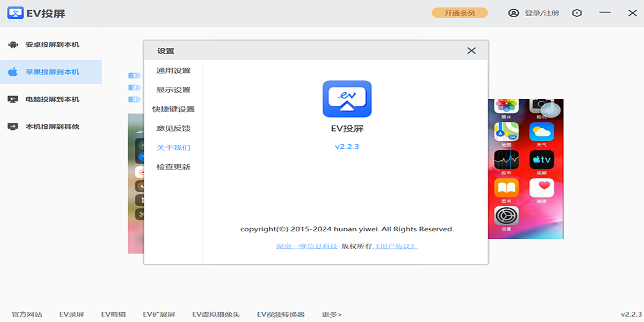Click the Android icon in sidebar
The image size is (644, 322).
click(x=13, y=45)
